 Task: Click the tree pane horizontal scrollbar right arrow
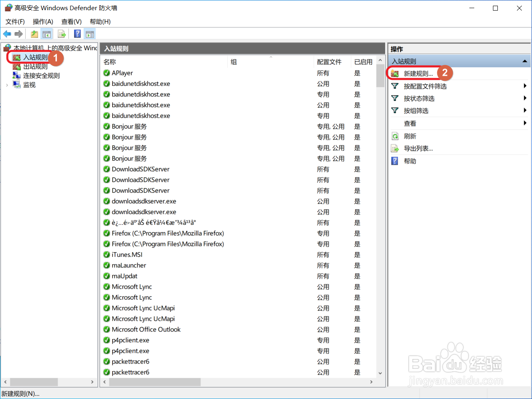coord(92,382)
